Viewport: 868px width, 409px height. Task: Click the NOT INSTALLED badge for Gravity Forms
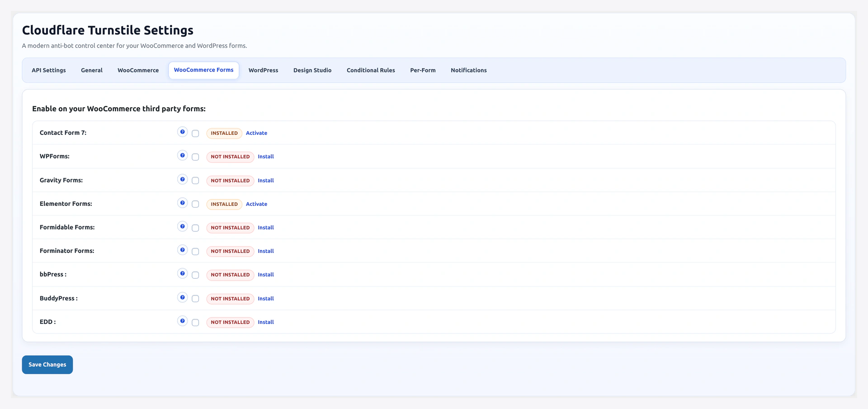click(x=230, y=181)
